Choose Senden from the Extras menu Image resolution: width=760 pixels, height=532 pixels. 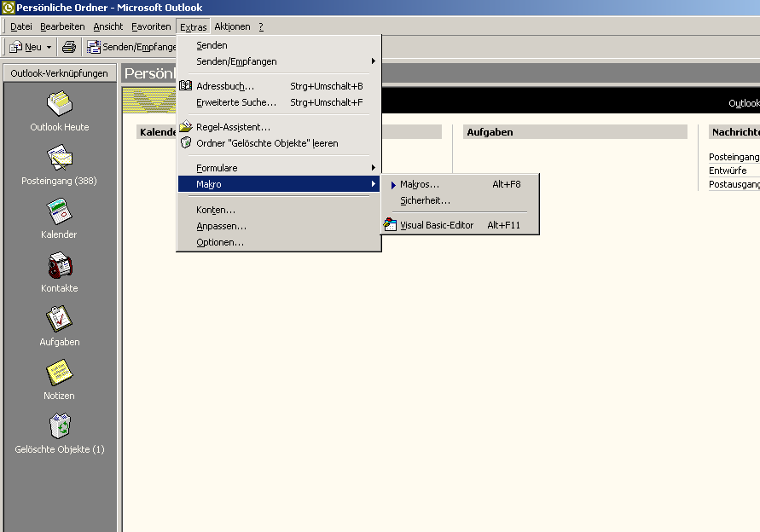[279, 45]
